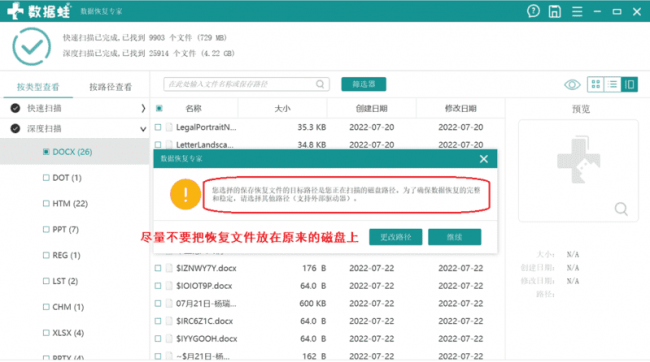The height and width of the screenshot is (362, 650).
Task: Open the hamburger menu in title bar
Action: 577,11
